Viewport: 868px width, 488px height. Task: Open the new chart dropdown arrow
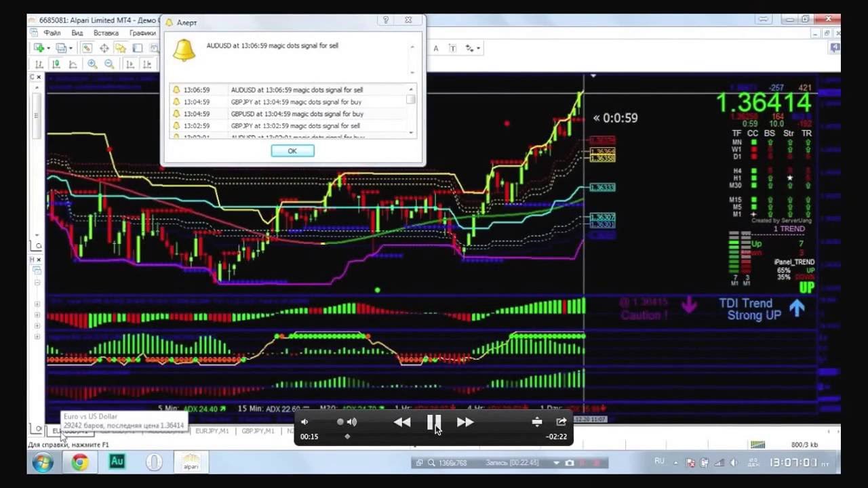48,48
